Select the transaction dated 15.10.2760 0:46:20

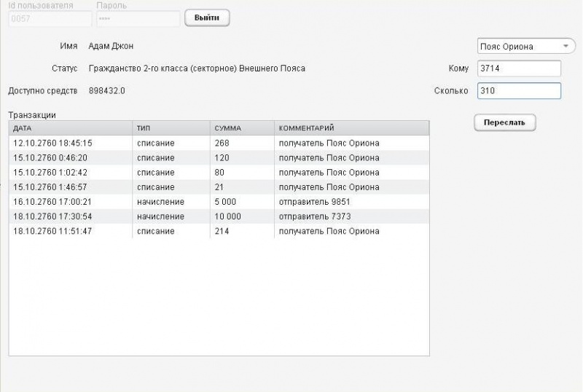(x=219, y=157)
